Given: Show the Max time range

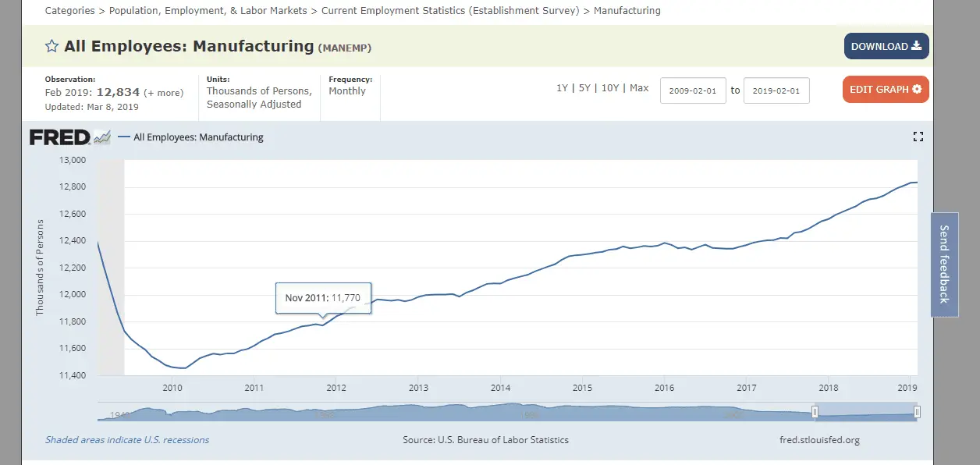Looking at the screenshot, I should coord(639,88).
